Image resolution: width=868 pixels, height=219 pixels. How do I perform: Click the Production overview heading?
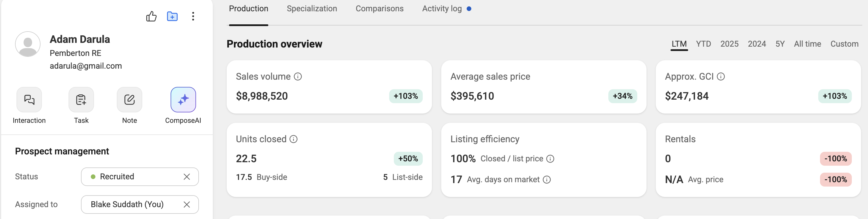(x=274, y=44)
